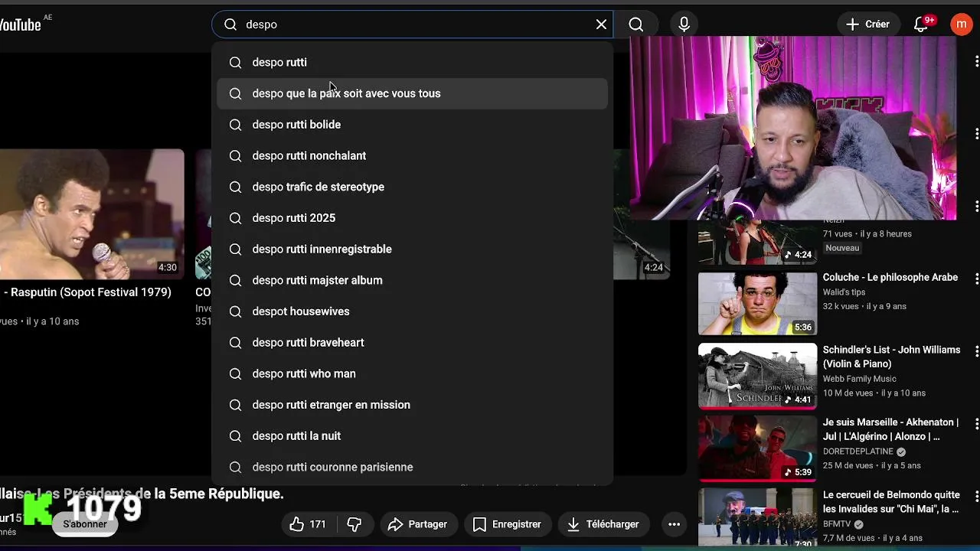980x551 pixels.
Task: Choose suggestion 'despo rutti majster album'
Action: (413, 280)
